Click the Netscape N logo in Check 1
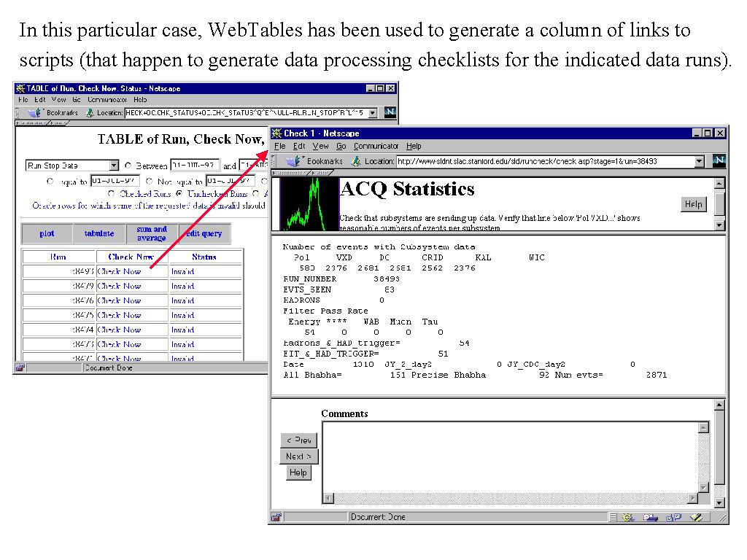This screenshot has width=747, height=560. [719, 161]
